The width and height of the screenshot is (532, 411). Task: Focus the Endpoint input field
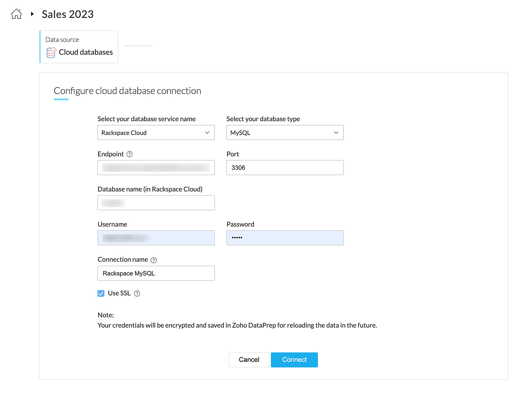[156, 168]
